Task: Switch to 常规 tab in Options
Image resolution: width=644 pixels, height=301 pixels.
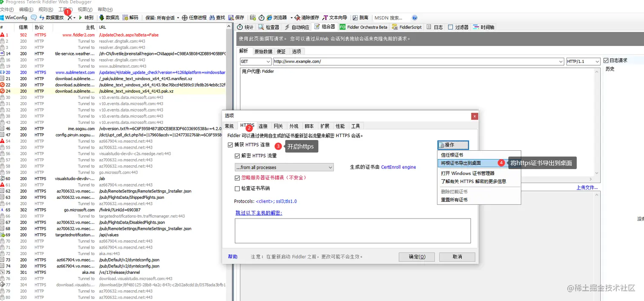Action: pos(229,126)
